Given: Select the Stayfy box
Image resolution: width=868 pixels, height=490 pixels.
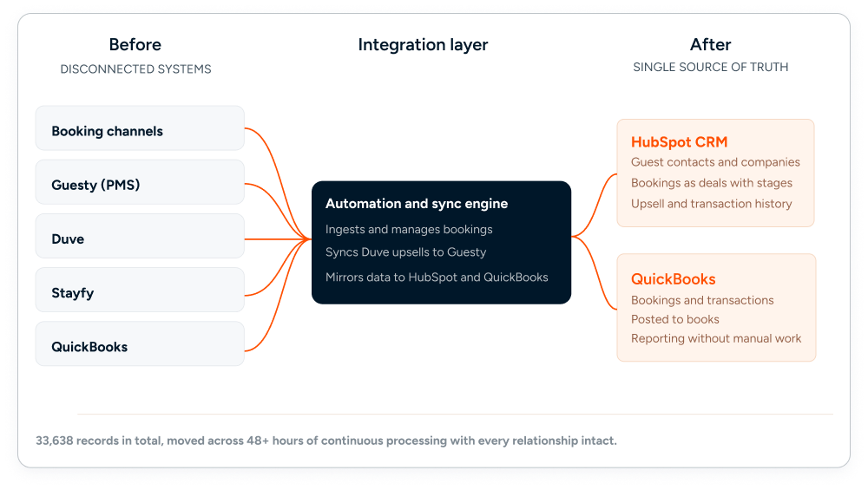Looking at the screenshot, I should click(x=140, y=290).
